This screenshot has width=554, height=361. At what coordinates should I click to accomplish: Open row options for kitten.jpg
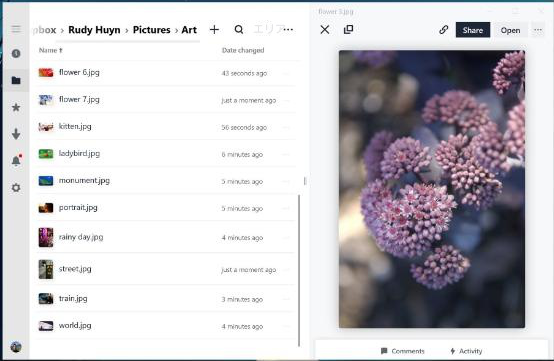(x=286, y=127)
